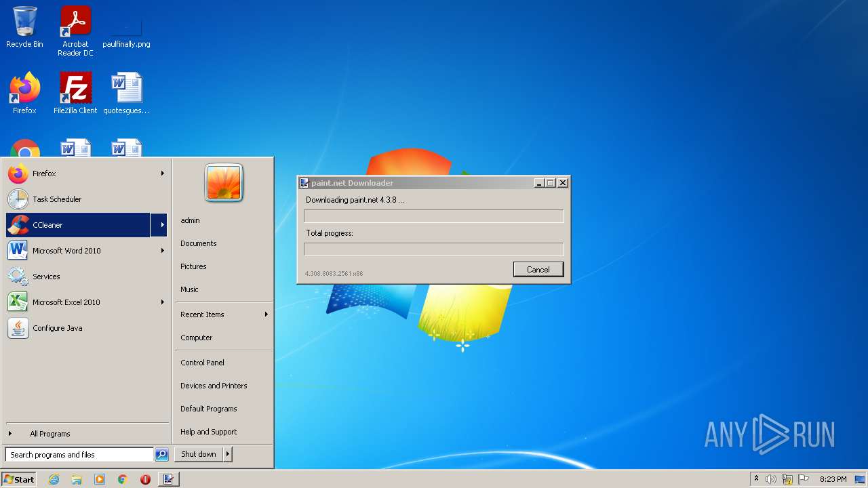Open Firefox from the Start menu list
The image size is (868, 488).
point(78,174)
